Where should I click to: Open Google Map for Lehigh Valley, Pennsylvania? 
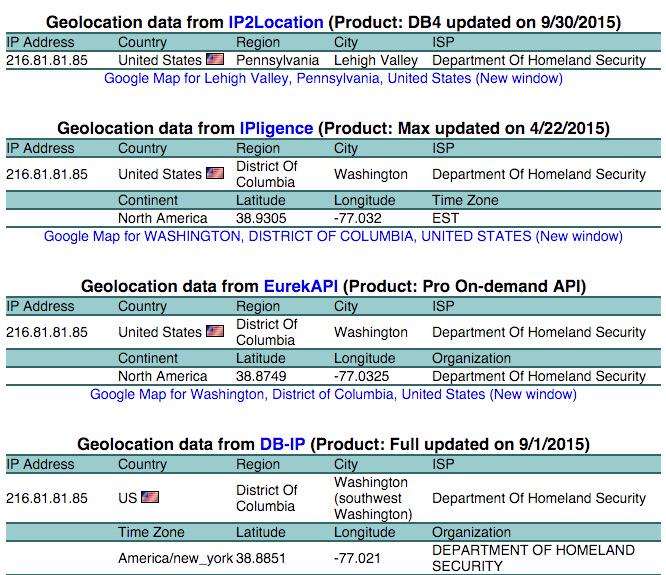pos(333,79)
